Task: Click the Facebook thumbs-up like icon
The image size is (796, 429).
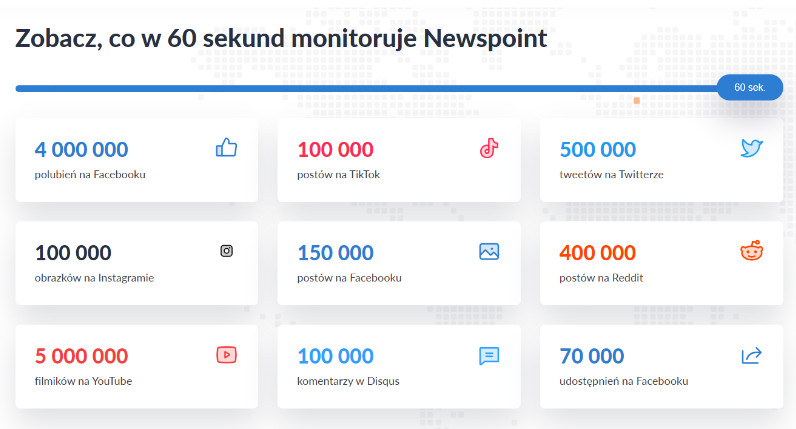Action: coord(226,148)
